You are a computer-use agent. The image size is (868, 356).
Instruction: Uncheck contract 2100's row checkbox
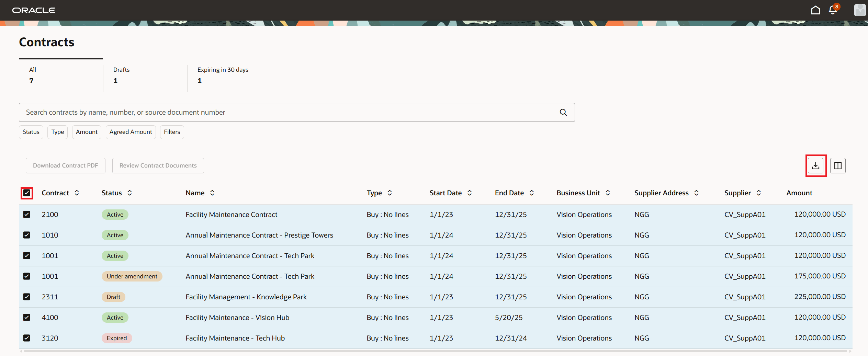[26, 214]
